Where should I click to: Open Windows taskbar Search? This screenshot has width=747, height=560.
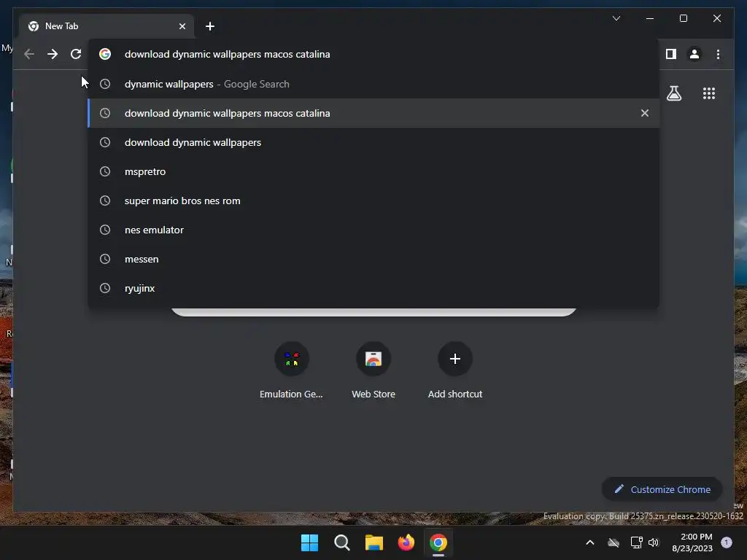pyautogui.click(x=342, y=542)
